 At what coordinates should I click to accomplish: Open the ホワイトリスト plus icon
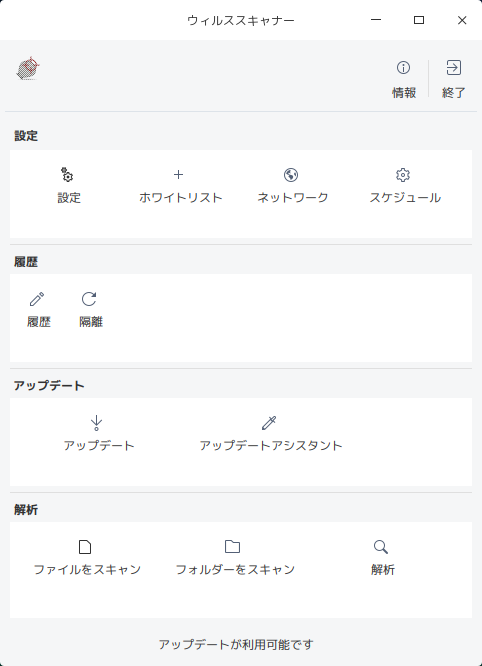pos(178,175)
